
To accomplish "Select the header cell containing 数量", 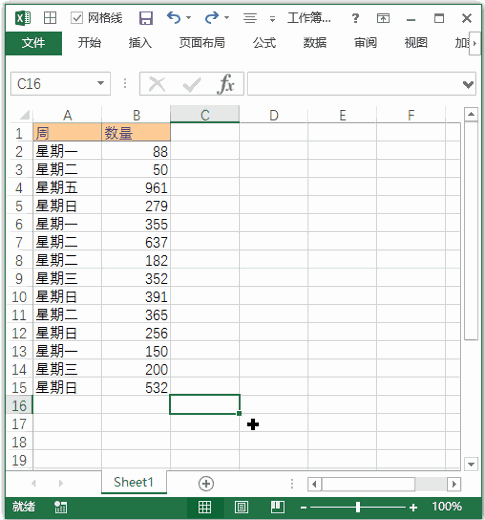I will click(136, 133).
